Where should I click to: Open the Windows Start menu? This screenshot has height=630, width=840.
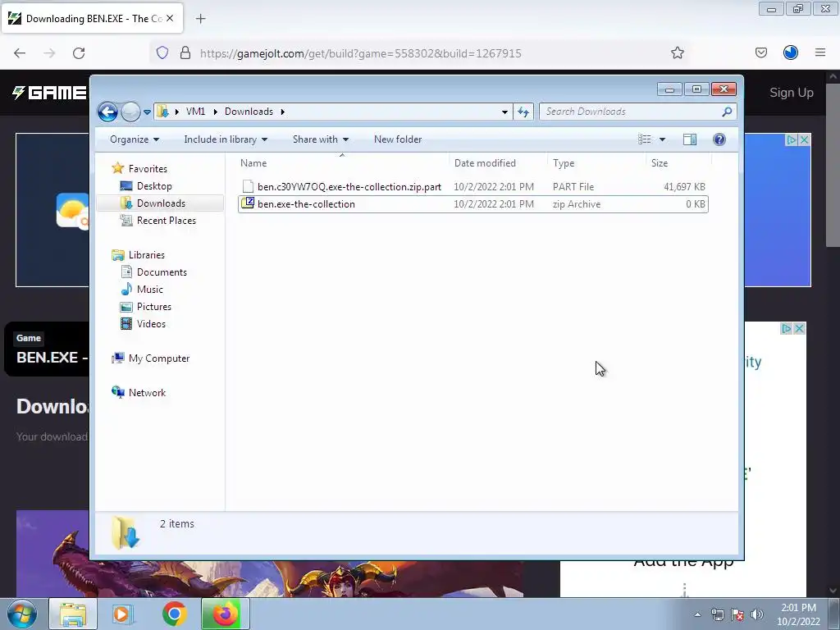point(21,614)
